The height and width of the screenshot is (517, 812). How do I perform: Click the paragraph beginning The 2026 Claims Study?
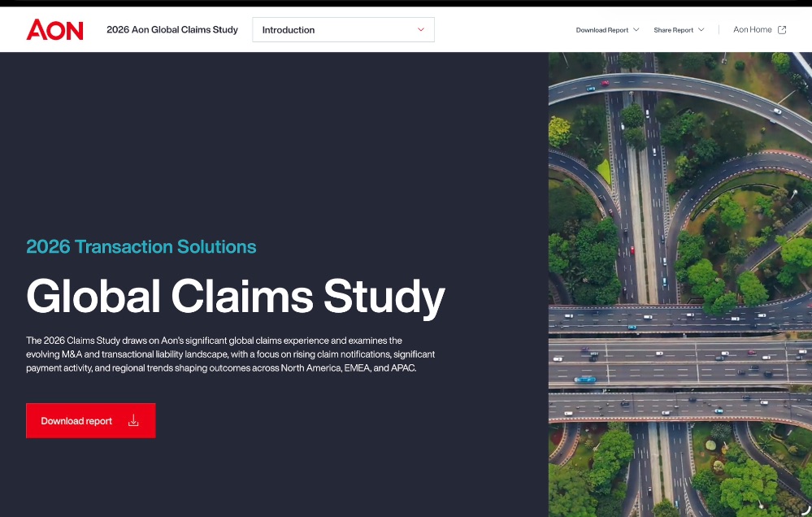click(231, 354)
